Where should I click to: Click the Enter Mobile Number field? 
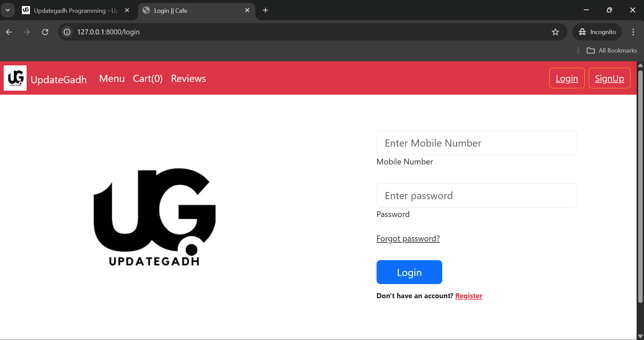[477, 143]
